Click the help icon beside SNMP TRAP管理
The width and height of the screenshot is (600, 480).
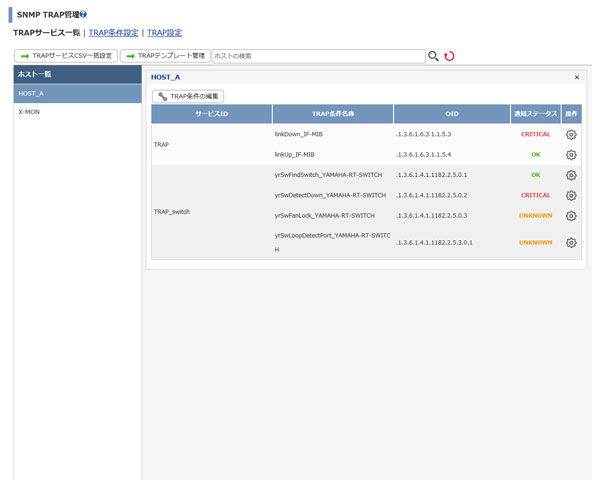(x=83, y=14)
